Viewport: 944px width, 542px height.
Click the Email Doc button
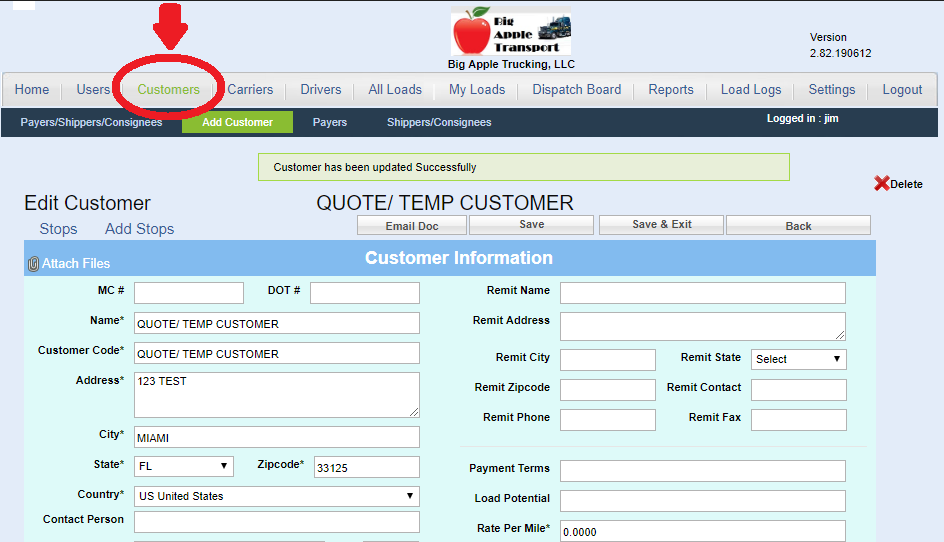point(412,226)
